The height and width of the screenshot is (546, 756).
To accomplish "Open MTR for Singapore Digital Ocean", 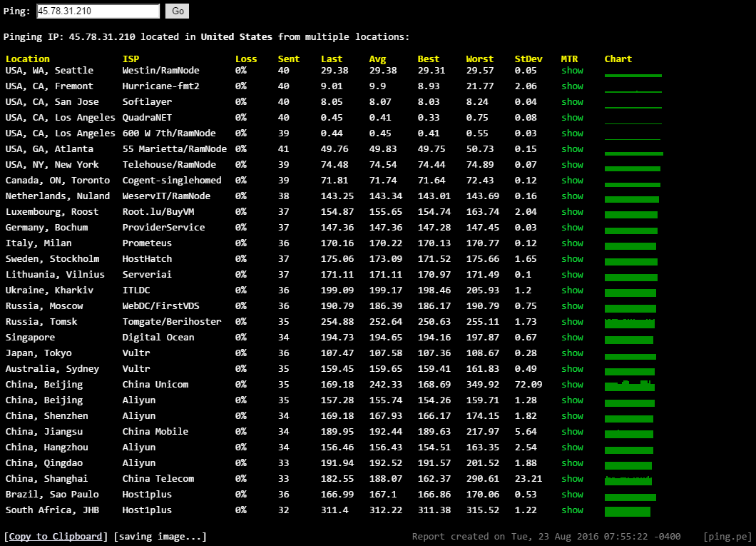I will coord(572,338).
